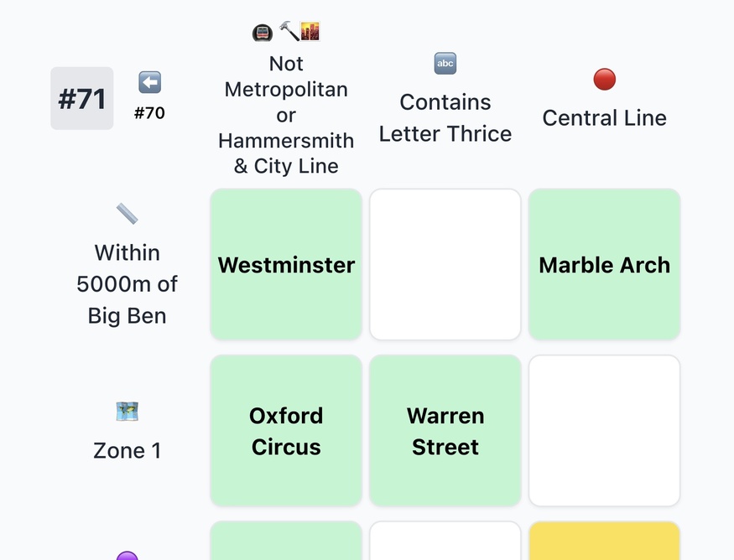Screen dimensions: 734x560
Task: Click the left arrow previous puzzle icon
Action: coord(149,82)
